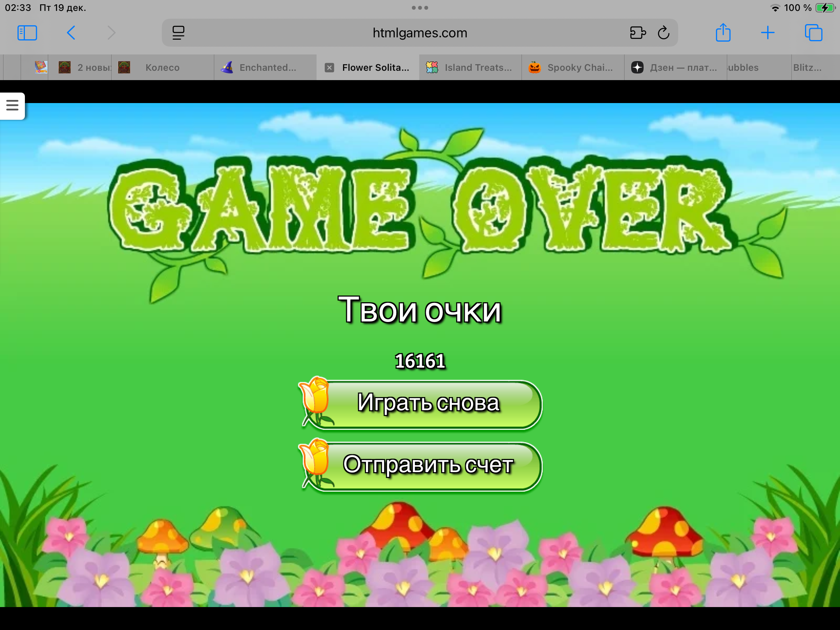Reload the htmlgames.com page
The width and height of the screenshot is (840, 630).
coord(663,33)
